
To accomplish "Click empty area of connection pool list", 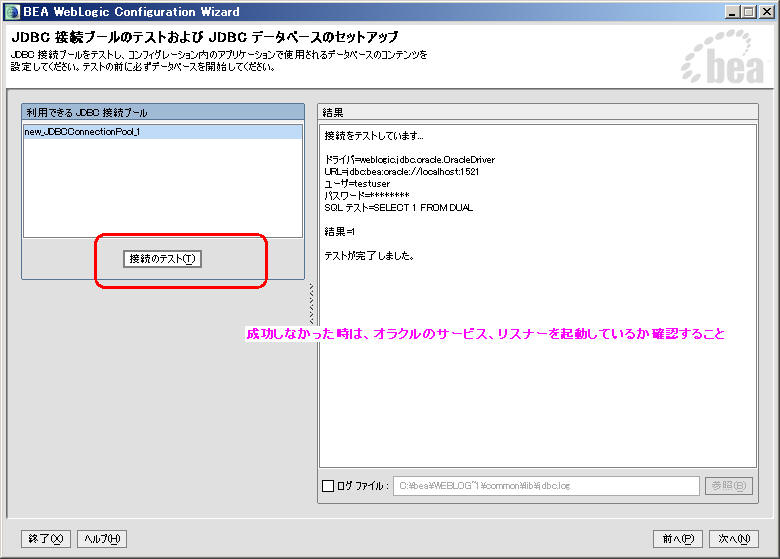I will [162, 190].
